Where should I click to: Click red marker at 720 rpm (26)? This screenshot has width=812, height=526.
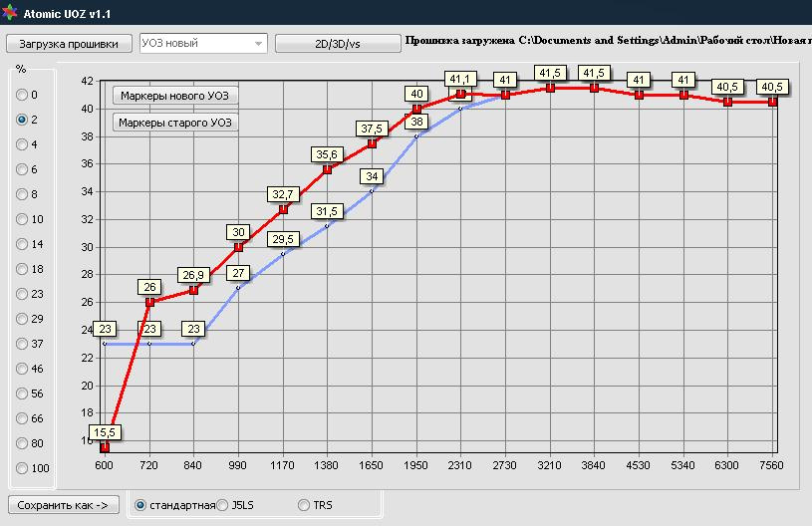[149, 302]
